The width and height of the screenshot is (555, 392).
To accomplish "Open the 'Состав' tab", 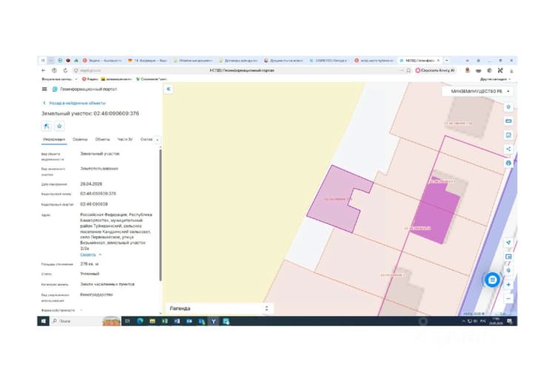I will (147, 139).
